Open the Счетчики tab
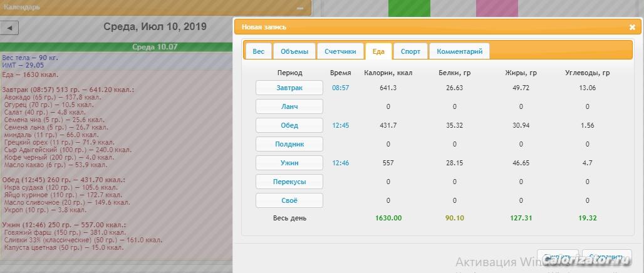The image size is (644, 273). click(341, 51)
